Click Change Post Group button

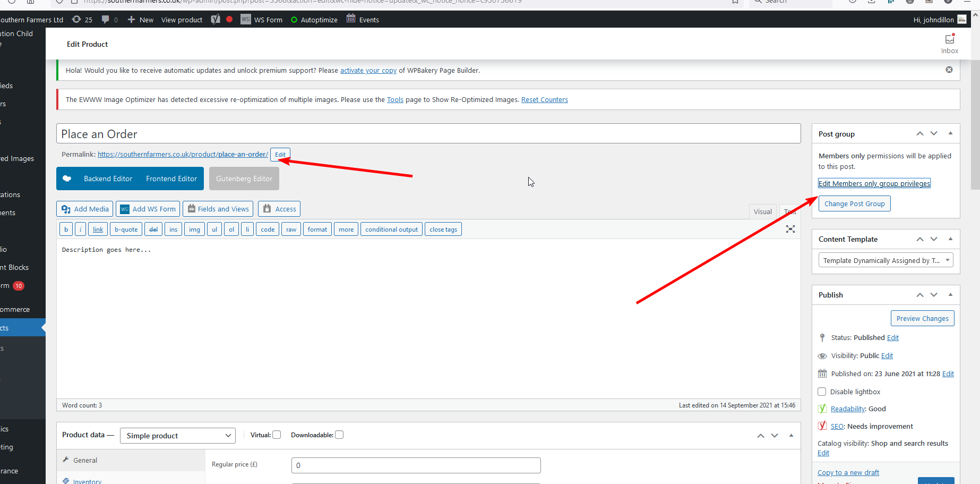point(854,203)
